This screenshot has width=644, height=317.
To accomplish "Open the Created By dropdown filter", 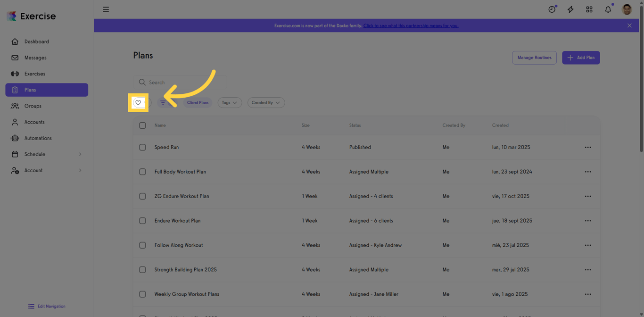I will click(x=266, y=103).
